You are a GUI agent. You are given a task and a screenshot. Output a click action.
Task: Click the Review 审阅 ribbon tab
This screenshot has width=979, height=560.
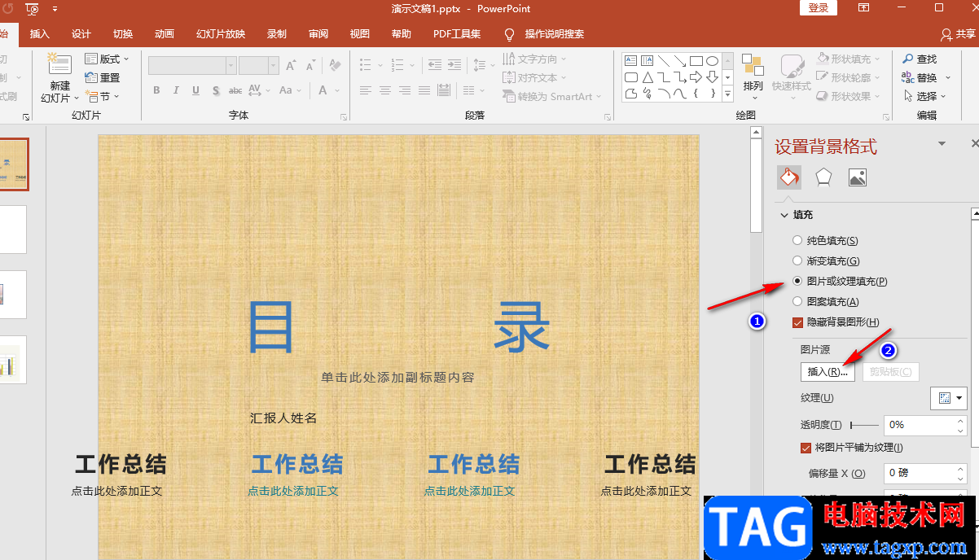(318, 34)
